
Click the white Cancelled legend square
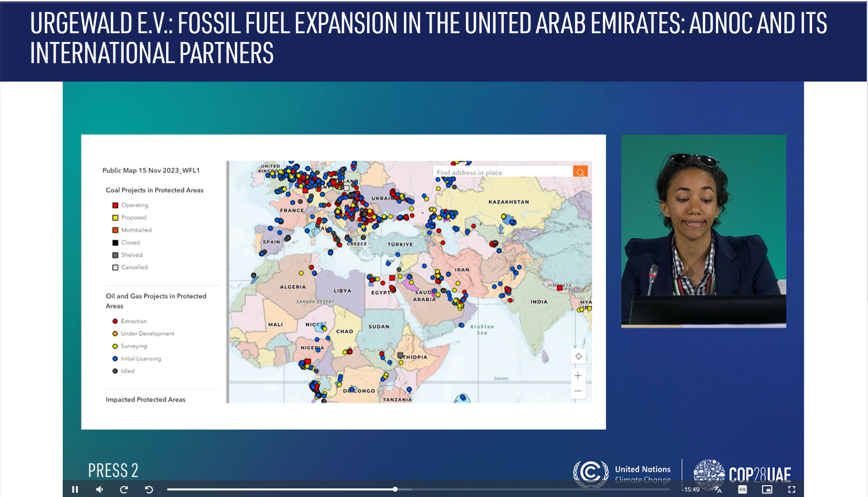115,267
